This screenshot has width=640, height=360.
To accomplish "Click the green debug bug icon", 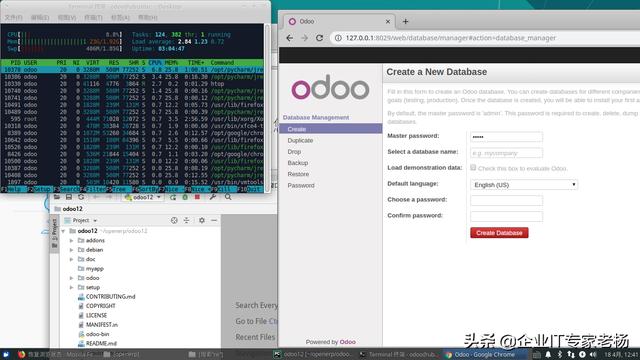I will [x=185, y=197].
